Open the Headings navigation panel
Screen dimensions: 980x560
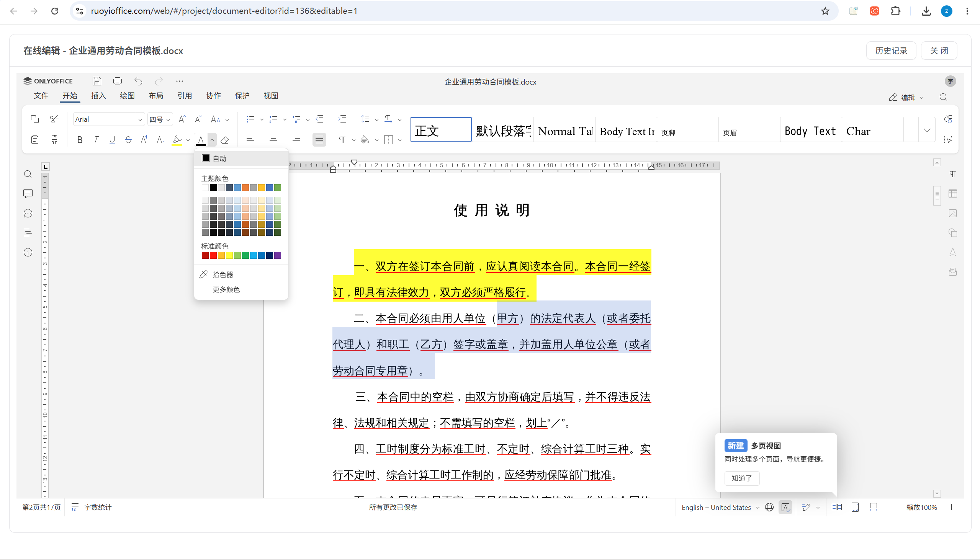pyautogui.click(x=28, y=233)
